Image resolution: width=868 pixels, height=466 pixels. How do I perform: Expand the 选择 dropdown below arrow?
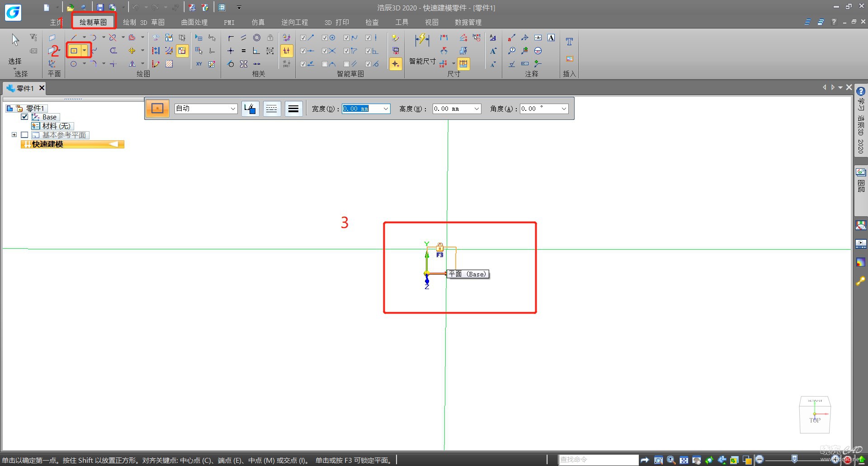15,69
